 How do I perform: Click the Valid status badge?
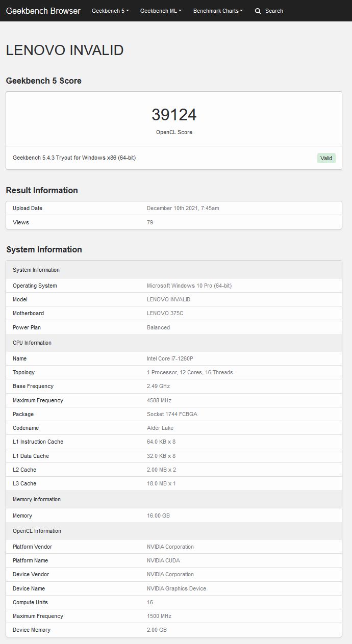[326, 158]
